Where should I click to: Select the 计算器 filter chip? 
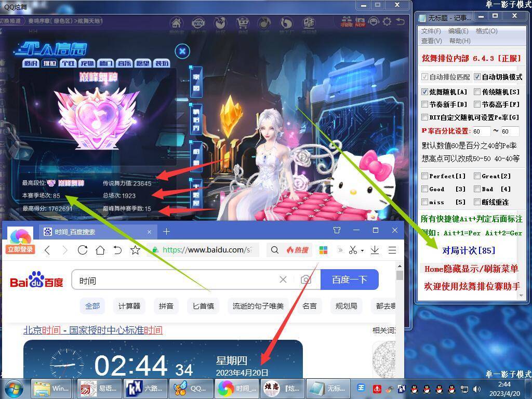pos(129,306)
